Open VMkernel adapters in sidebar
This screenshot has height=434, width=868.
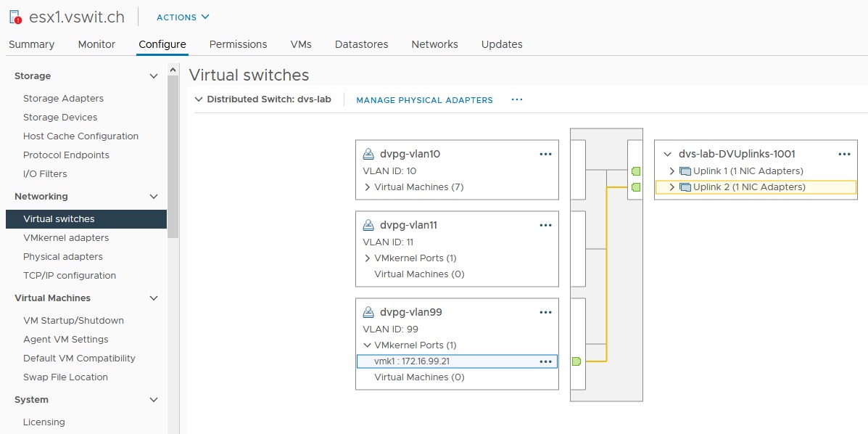tap(66, 238)
